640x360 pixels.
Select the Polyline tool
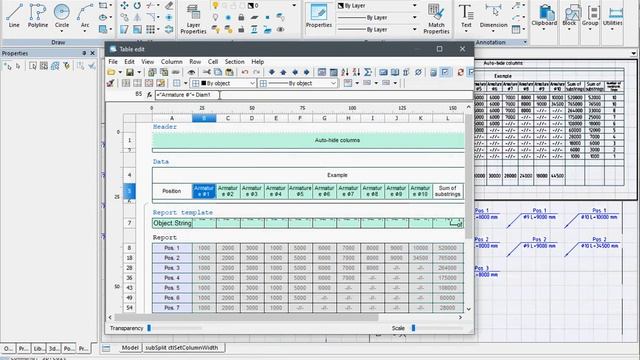tap(38, 16)
